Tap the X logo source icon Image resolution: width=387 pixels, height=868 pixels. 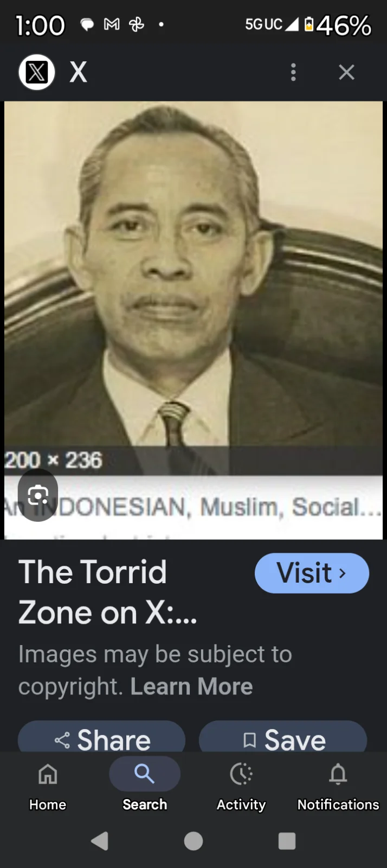pyautogui.click(x=37, y=72)
